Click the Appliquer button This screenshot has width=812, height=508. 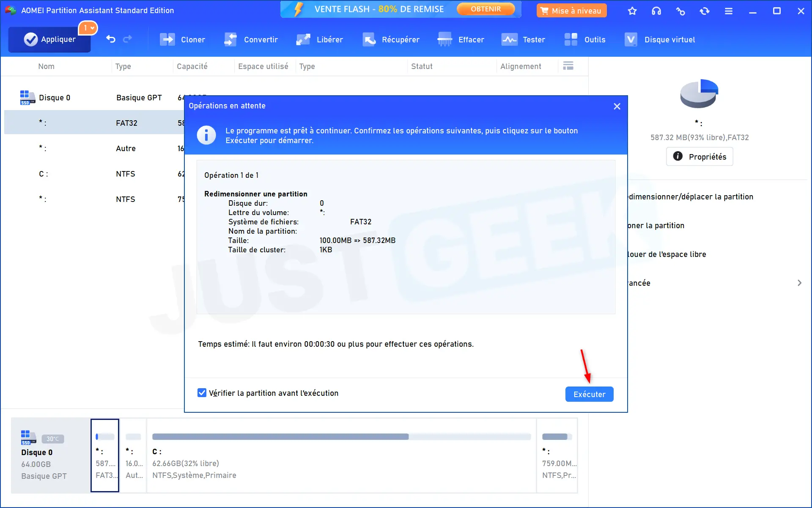[49, 39]
